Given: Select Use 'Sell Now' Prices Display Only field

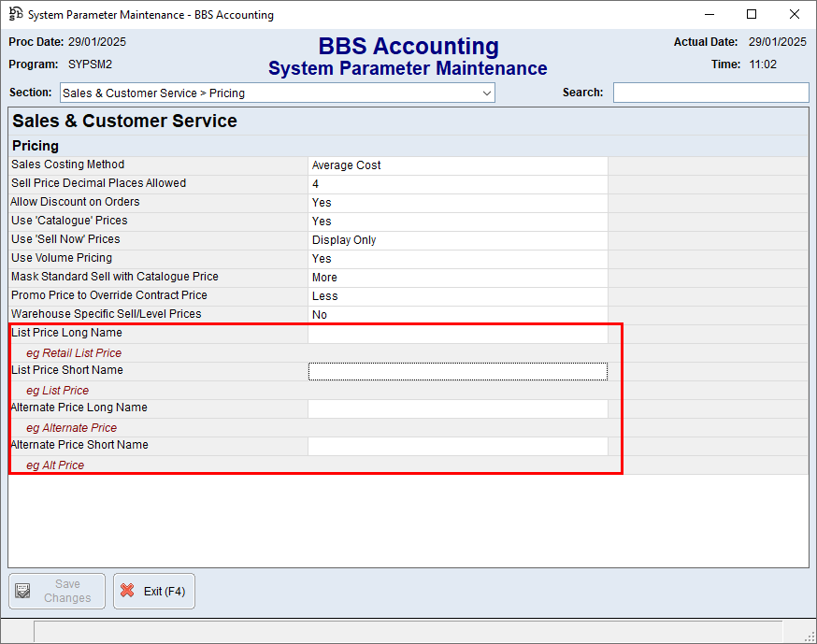Looking at the screenshot, I should click(x=457, y=240).
